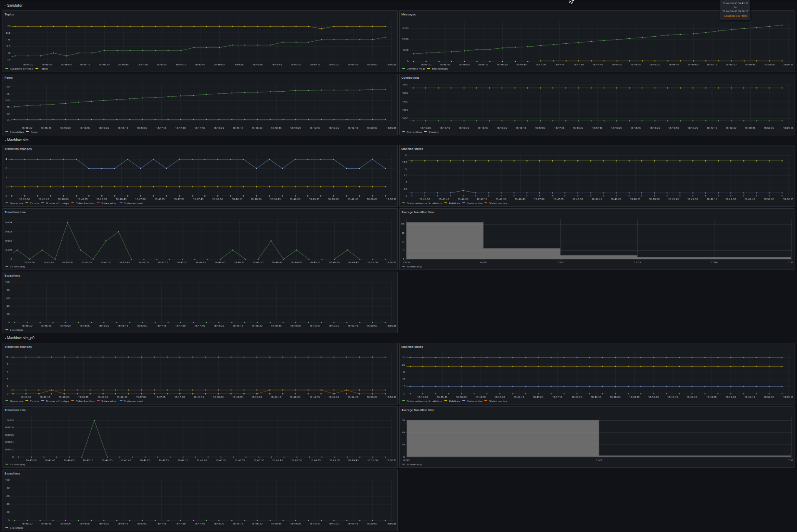Open Average transition time title under Machine: sim
797x532 pixels.
418,212
